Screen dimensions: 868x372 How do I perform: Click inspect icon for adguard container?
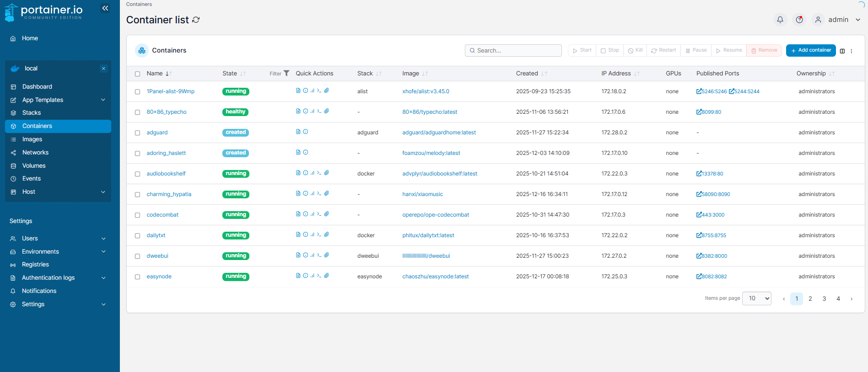coord(306,132)
